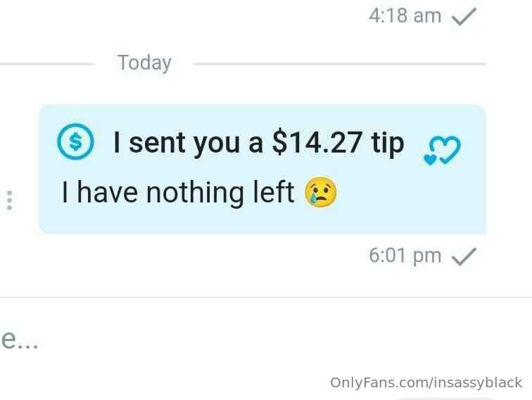This screenshot has height=400, width=532.
Task: Select the 4:18 am timestamp
Action: point(405,16)
